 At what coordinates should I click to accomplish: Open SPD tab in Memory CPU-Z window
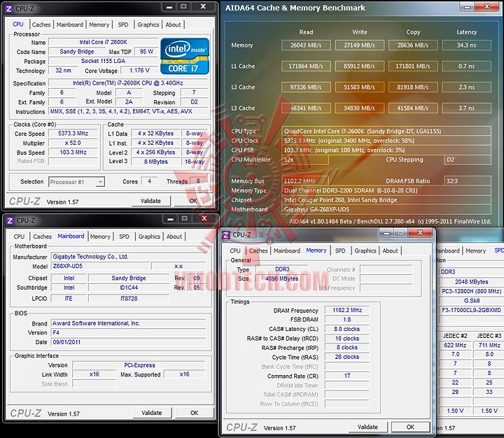(340, 250)
